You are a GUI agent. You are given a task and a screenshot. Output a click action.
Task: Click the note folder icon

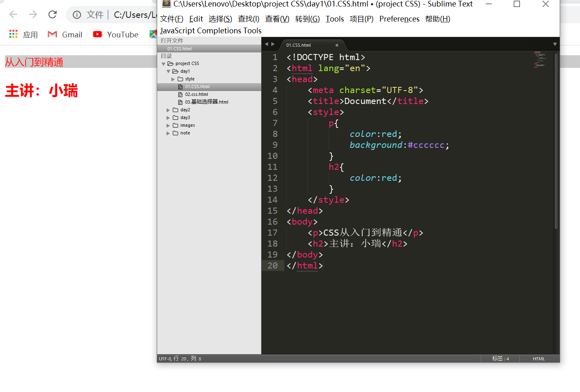(175, 133)
